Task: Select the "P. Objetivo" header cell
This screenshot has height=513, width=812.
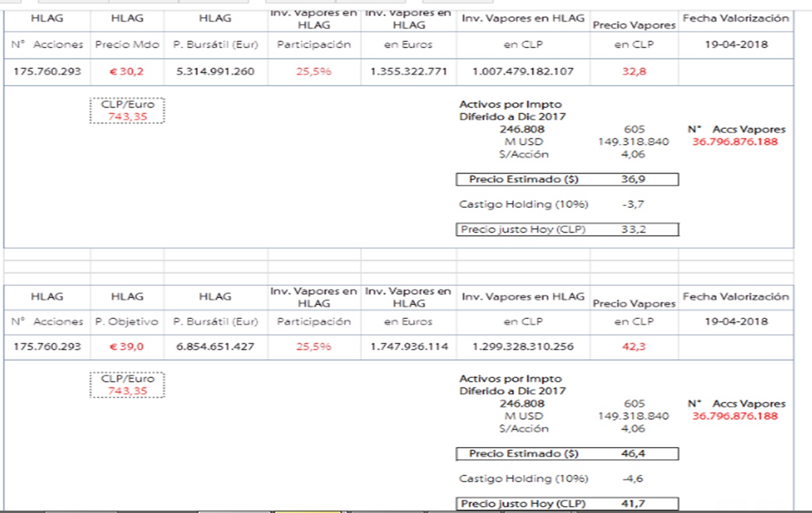Action: coord(127,321)
